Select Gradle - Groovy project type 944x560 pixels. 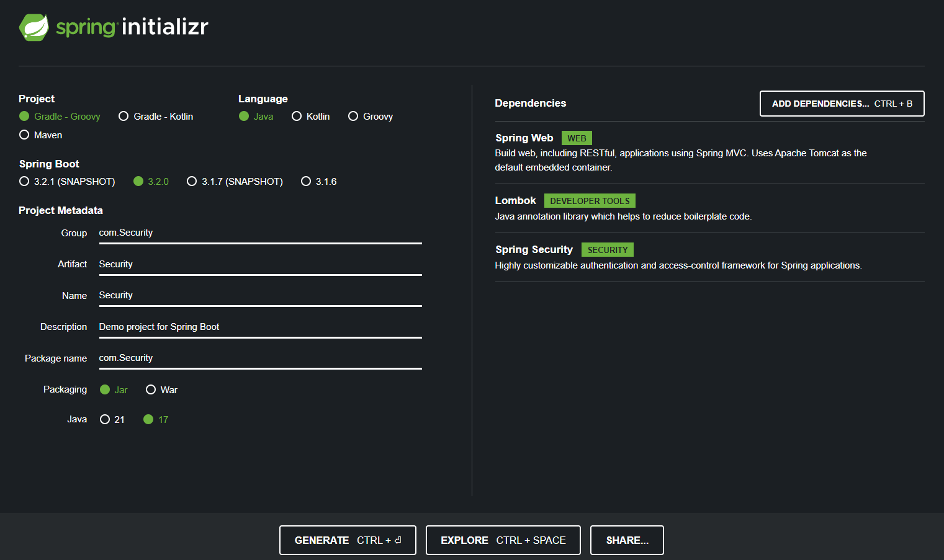coord(60,117)
